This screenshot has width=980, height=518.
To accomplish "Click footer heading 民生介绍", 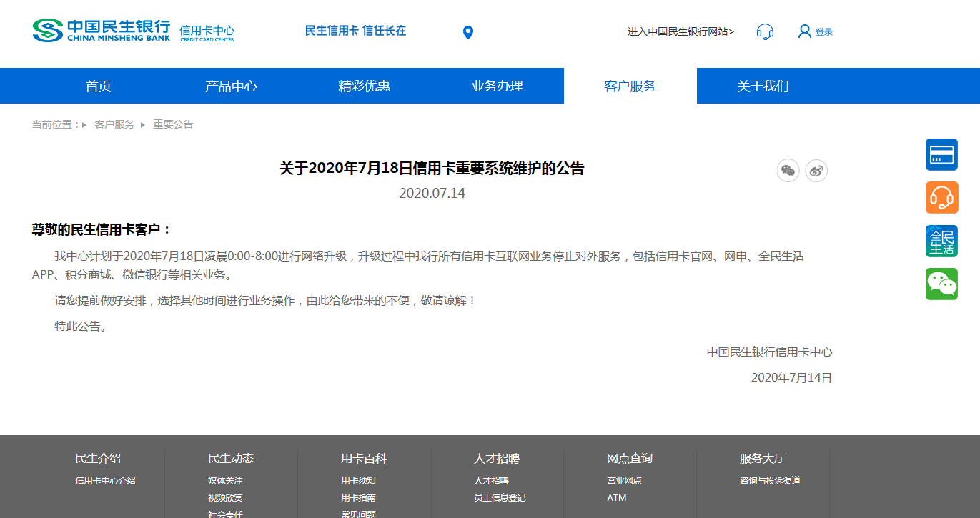I will [x=98, y=459].
